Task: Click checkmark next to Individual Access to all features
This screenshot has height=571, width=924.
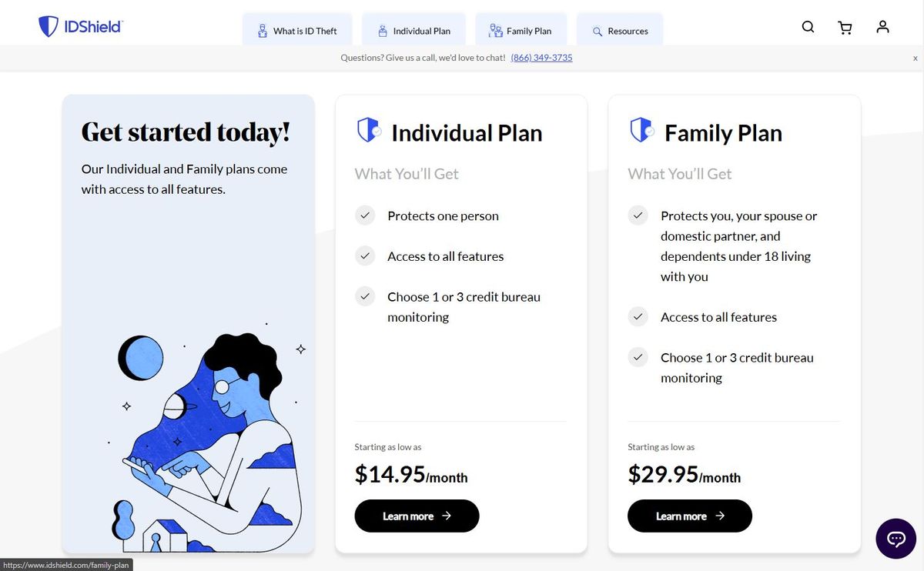Action: tap(365, 256)
